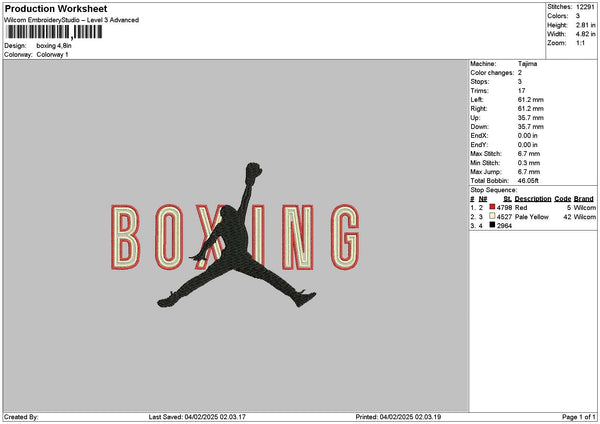Click the letter G in BOXING
Image resolution: width=600 pixels, height=424 pixels.
(345, 237)
